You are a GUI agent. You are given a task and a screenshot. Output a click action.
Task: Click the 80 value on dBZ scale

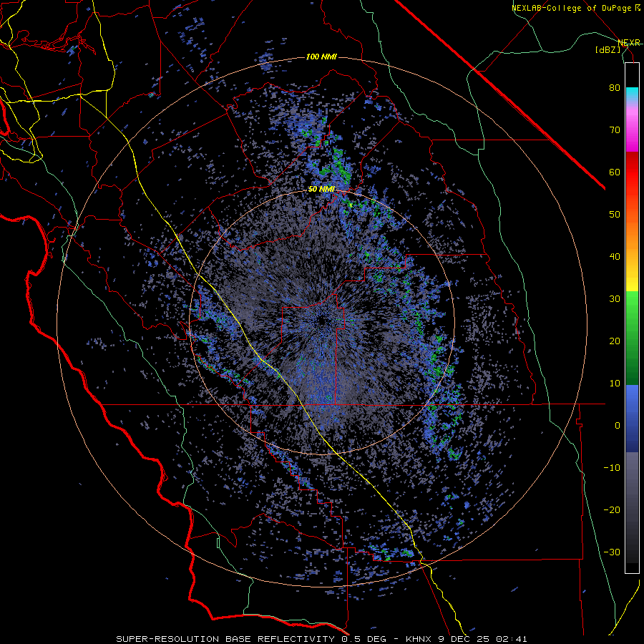pos(615,88)
